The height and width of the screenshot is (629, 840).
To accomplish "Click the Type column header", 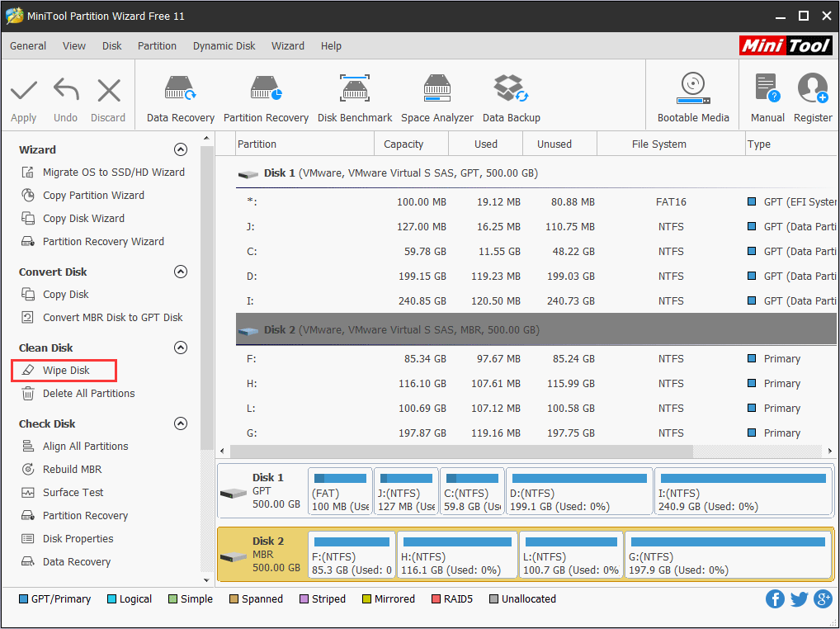I will tap(790, 144).
